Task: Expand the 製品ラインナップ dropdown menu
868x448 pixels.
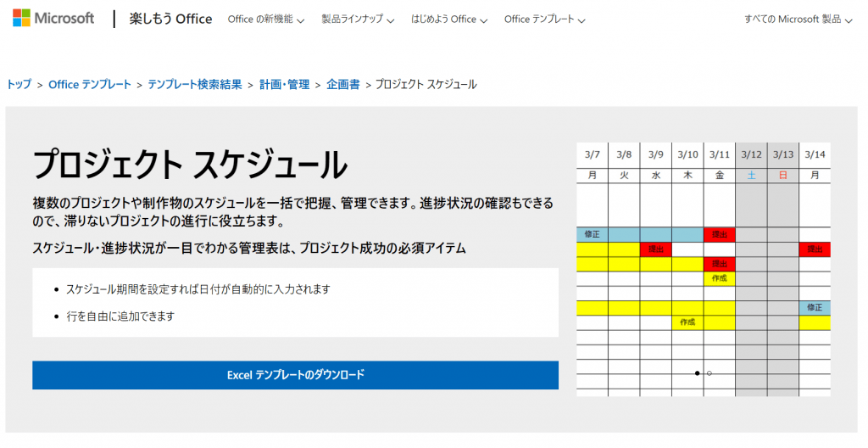Action: [x=357, y=19]
